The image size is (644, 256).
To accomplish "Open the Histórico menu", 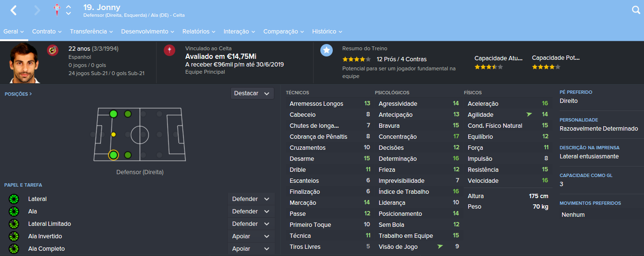I will click(x=327, y=32).
